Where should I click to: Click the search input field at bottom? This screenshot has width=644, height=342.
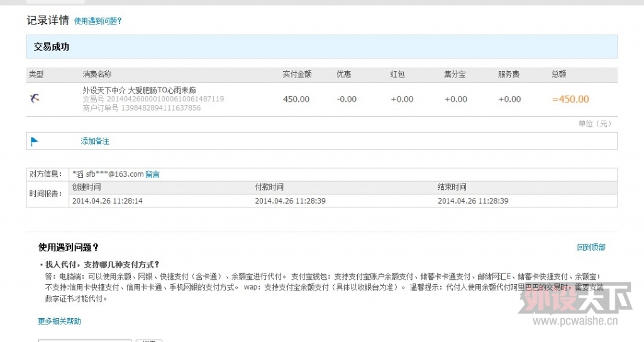pyautogui.click(x=85, y=340)
